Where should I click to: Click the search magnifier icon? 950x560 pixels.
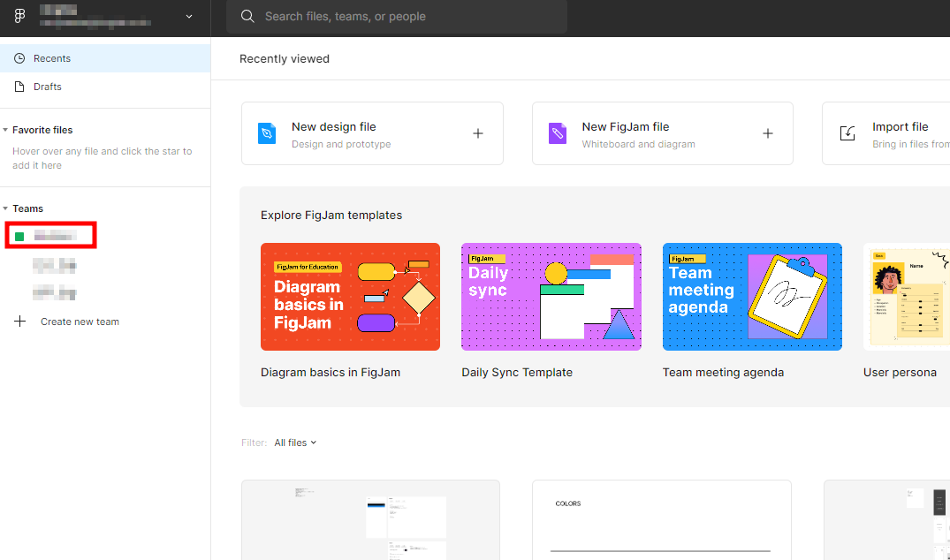247,17
